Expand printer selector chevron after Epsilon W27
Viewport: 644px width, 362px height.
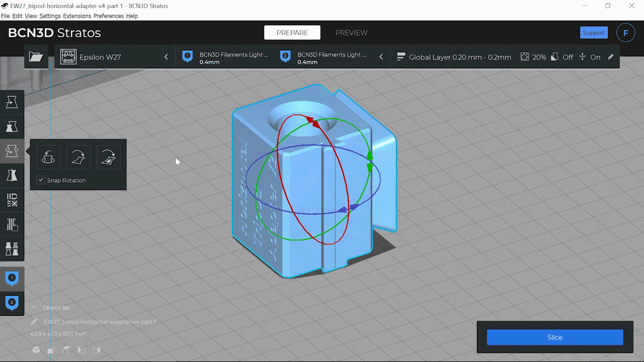click(x=166, y=57)
